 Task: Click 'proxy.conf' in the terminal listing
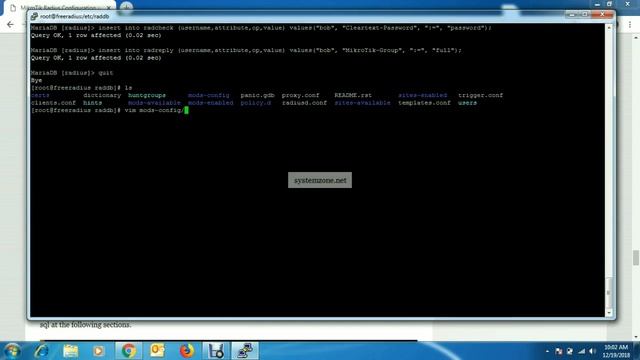click(x=300, y=95)
